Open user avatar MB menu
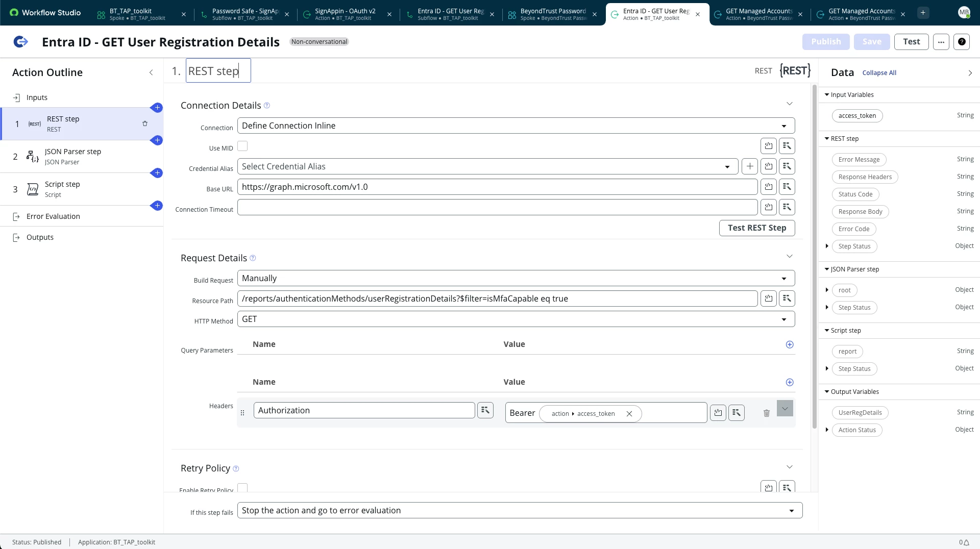The height and width of the screenshot is (549, 980). [964, 13]
